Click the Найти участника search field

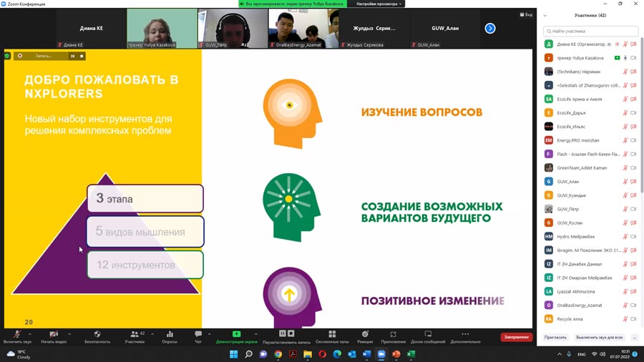coord(591,31)
